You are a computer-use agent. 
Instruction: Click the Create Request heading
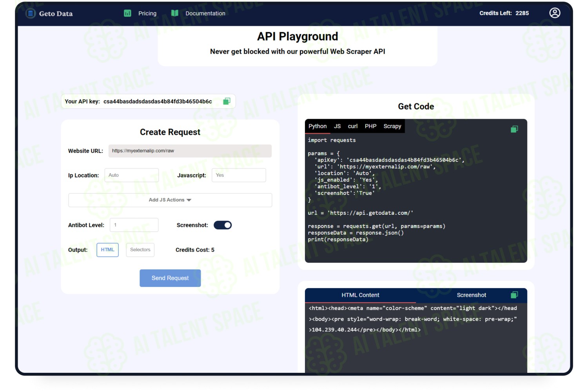tap(170, 132)
